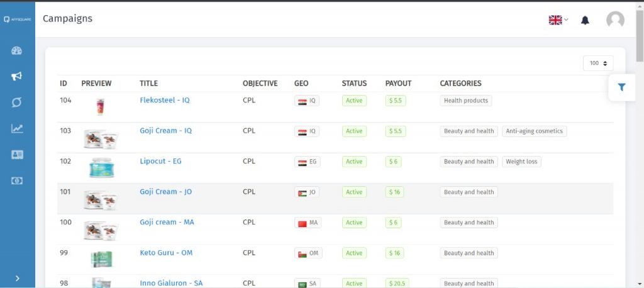644x288 pixels.
Task: Open the line chart statistics sidebar icon
Action: tap(17, 128)
